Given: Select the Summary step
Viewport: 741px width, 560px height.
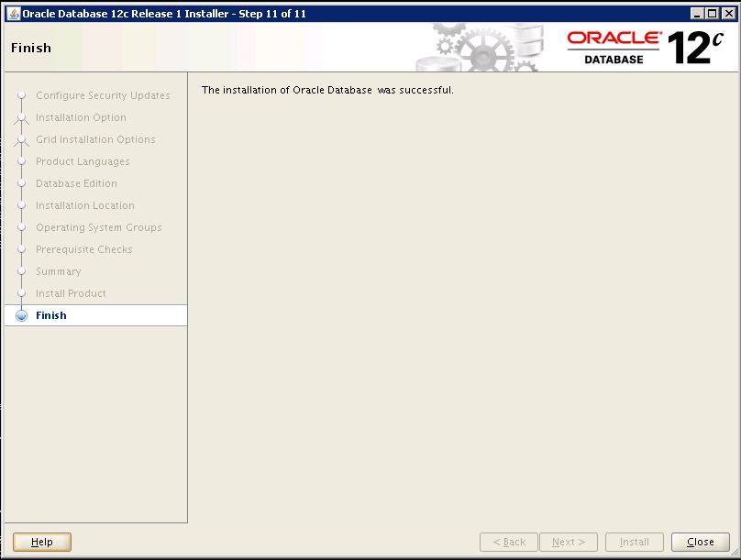Looking at the screenshot, I should coord(59,271).
